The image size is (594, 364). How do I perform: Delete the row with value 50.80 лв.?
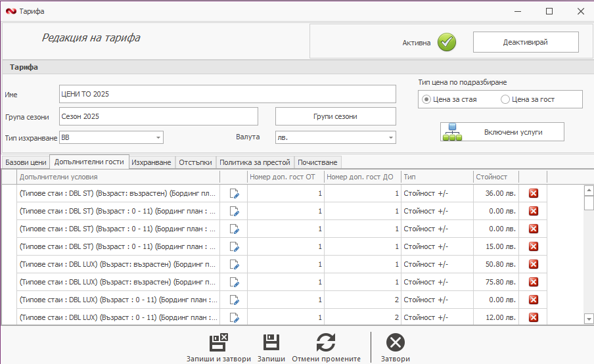[x=534, y=264]
